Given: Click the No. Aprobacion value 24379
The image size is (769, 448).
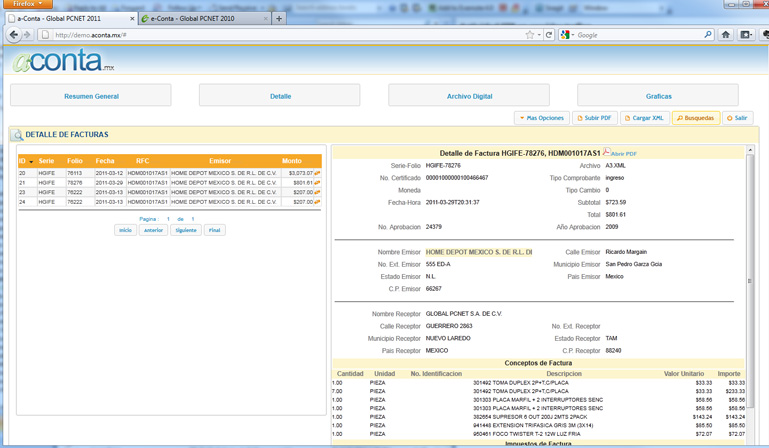Looking at the screenshot, I should tap(434, 227).
